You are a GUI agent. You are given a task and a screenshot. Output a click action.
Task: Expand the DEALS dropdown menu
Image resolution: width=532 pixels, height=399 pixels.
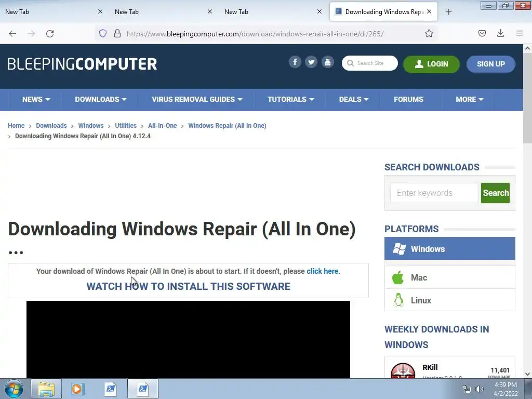[x=353, y=99]
